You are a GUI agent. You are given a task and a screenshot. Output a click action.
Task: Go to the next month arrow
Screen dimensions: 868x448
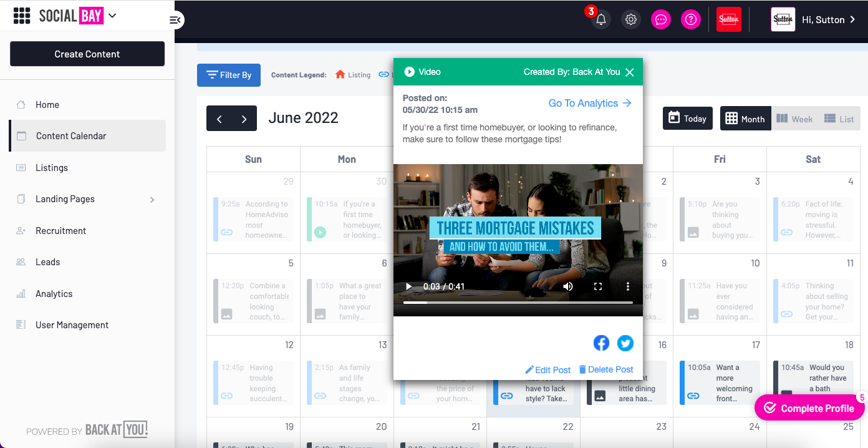[244, 119]
